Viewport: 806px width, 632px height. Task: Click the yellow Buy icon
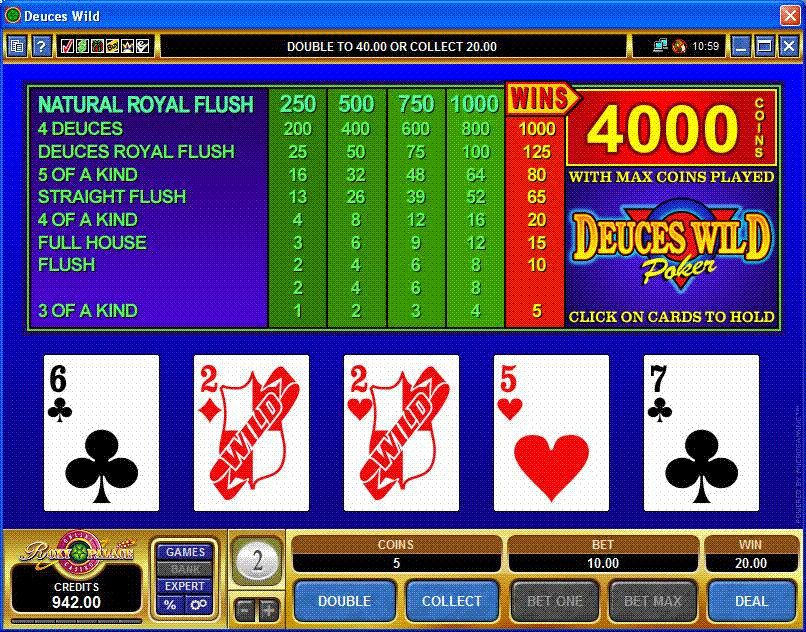point(112,46)
